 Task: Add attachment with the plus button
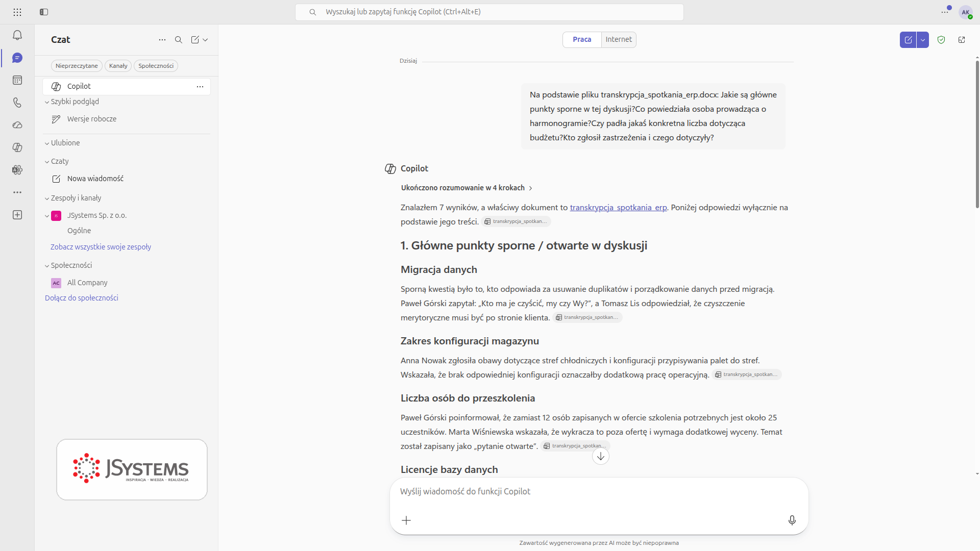pyautogui.click(x=406, y=520)
